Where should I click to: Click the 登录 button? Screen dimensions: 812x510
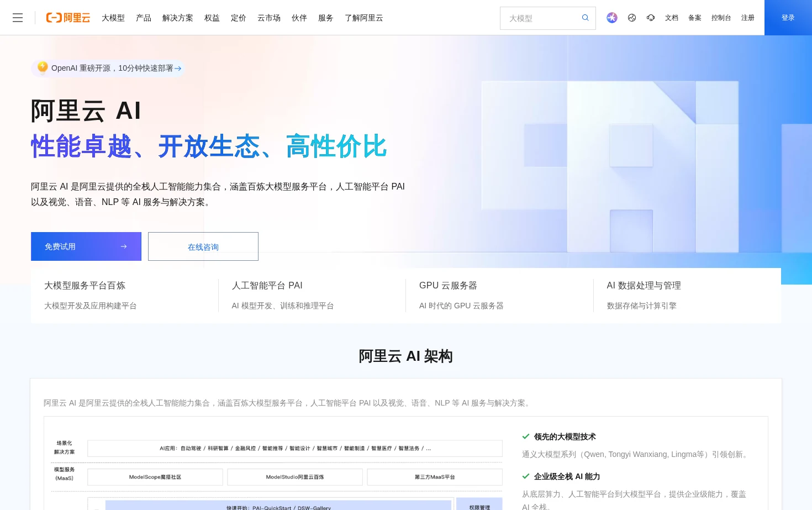(788, 18)
